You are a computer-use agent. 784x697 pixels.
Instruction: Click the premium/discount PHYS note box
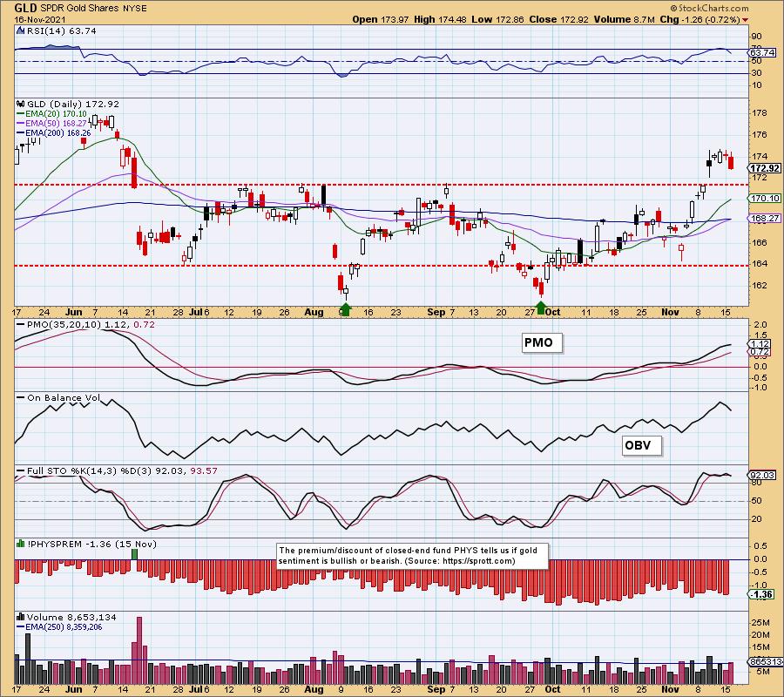[413, 556]
